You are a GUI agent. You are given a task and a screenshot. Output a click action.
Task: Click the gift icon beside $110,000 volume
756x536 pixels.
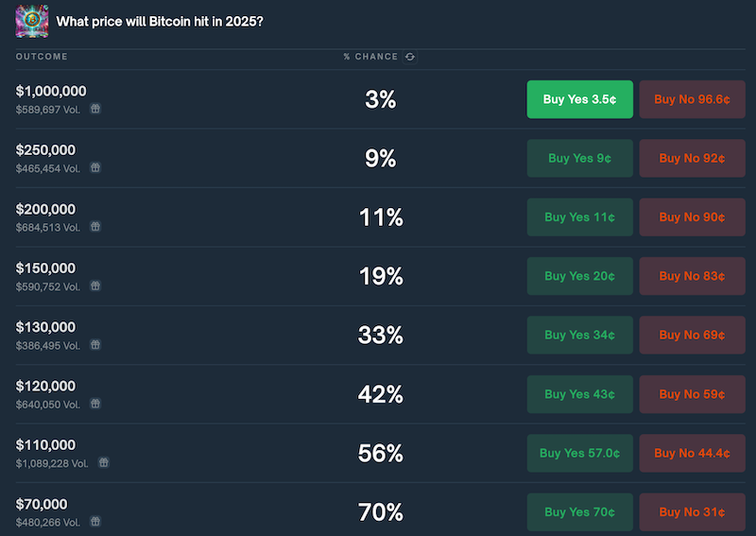coord(103,463)
